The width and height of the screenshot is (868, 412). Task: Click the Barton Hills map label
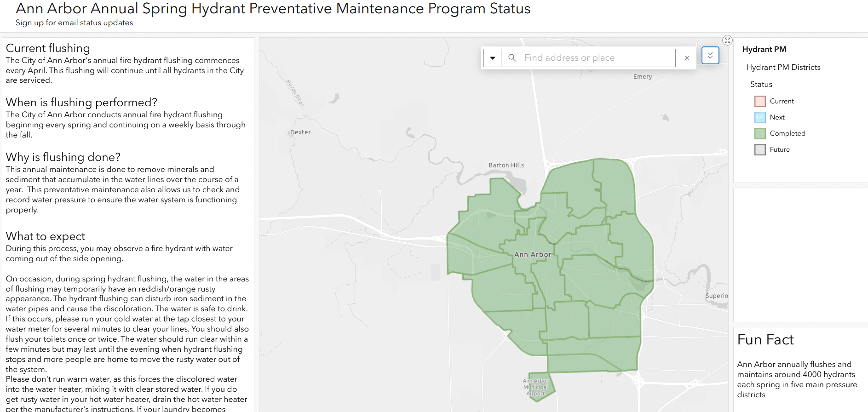coord(506,165)
